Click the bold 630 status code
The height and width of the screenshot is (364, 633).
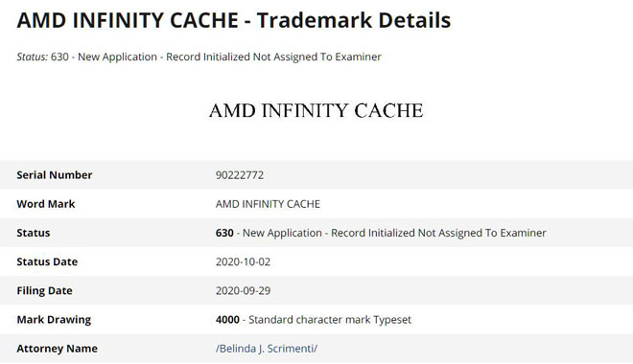[224, 233]
